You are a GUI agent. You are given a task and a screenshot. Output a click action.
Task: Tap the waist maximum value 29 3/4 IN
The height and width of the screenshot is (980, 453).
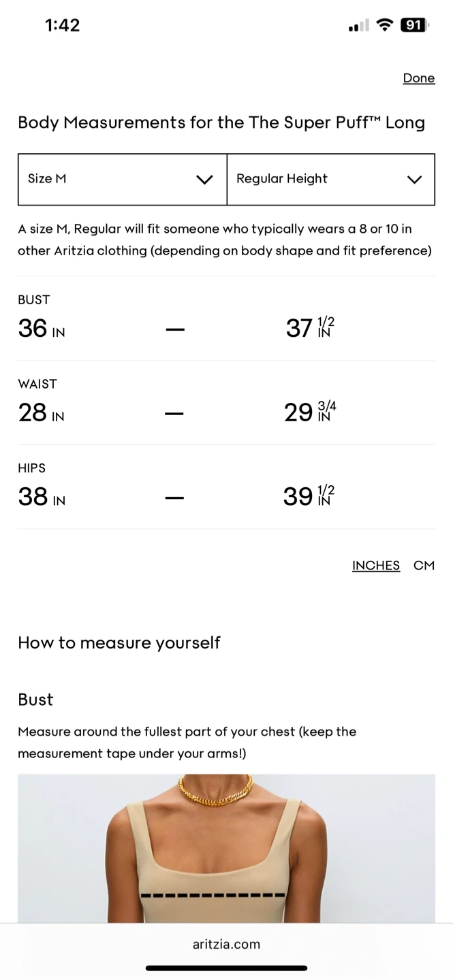(x=310, y=412)
